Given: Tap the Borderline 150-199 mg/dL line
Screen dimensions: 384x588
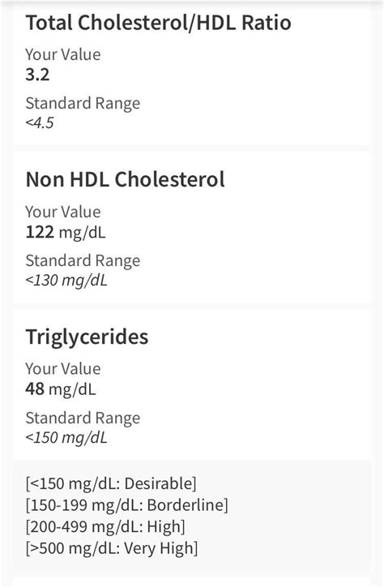Looking at the screenshot, I should [x=126, y=505].
